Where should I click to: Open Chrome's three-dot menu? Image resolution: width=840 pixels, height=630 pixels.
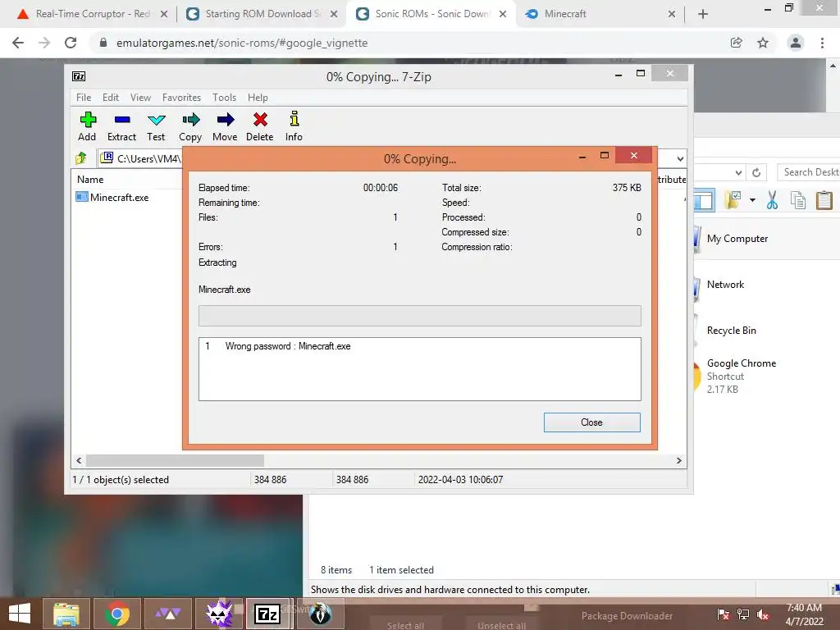click(822, 43)
